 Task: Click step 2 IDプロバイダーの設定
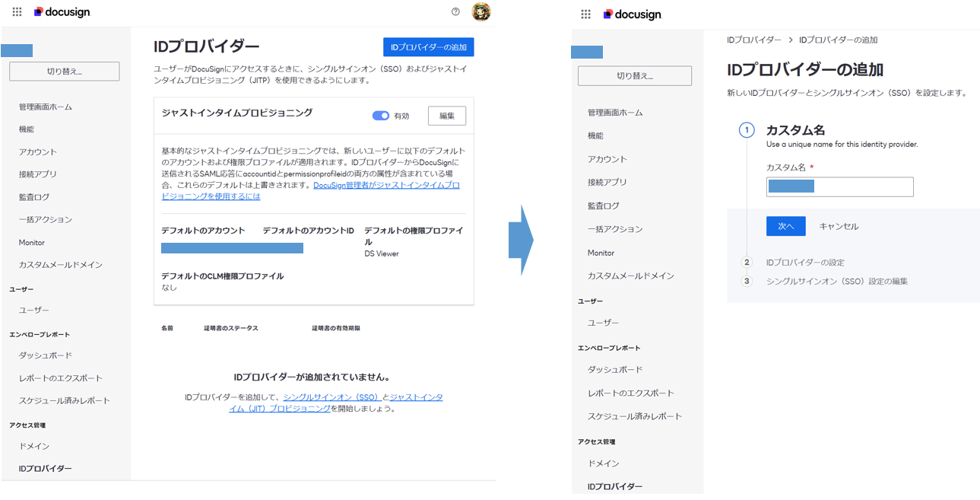(x=805, y=262)
